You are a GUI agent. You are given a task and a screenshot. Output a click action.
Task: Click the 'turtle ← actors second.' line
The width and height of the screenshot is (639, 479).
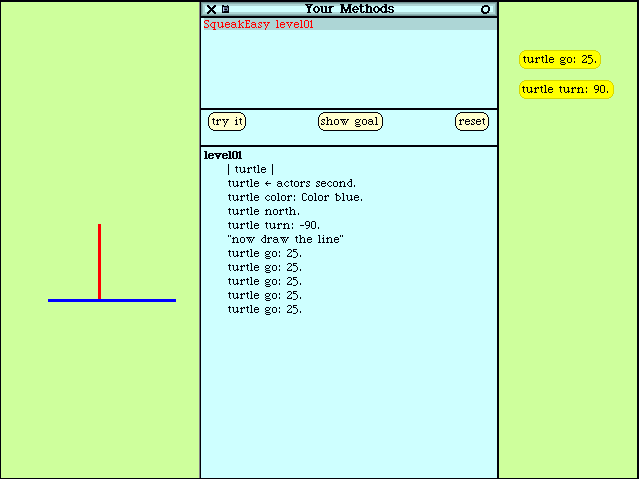point(291,183)
